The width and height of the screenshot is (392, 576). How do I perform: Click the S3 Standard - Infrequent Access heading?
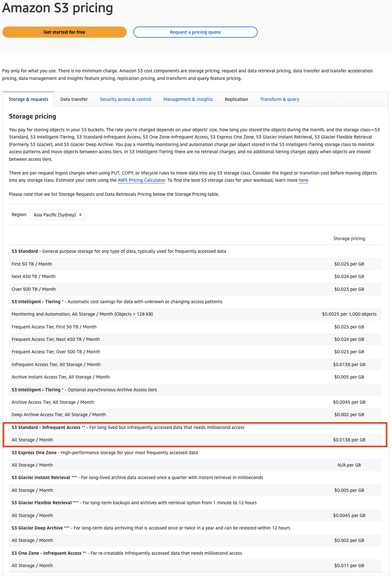[x=128, y=427]
